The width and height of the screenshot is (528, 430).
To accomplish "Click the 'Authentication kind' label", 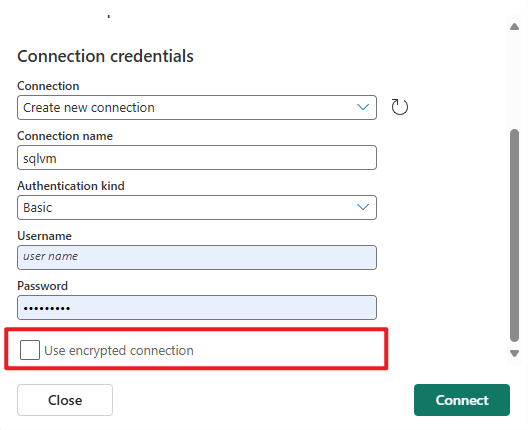I will pos(71,186).
